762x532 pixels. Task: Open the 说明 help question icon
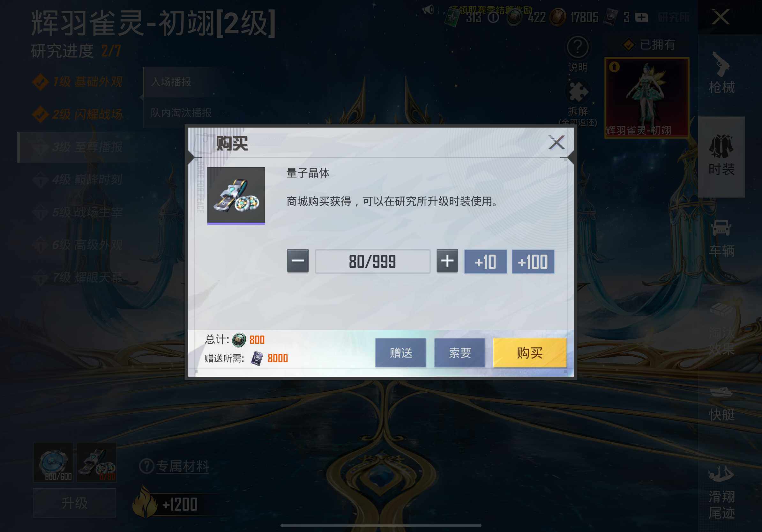[578, 48]
